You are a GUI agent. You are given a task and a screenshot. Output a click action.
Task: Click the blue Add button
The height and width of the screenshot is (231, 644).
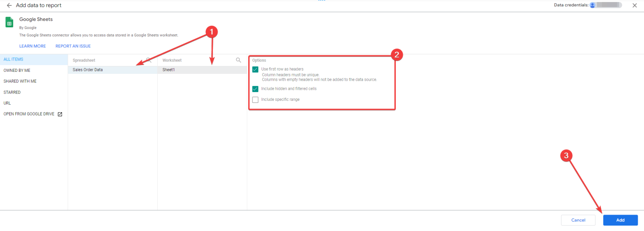tap(621, 220)
